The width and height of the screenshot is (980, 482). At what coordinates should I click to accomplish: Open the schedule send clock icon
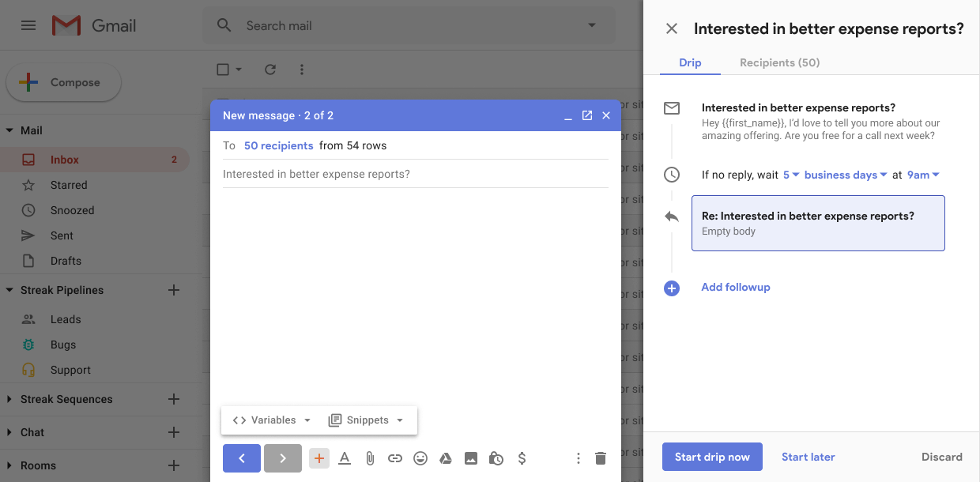[x=496, y=458]
